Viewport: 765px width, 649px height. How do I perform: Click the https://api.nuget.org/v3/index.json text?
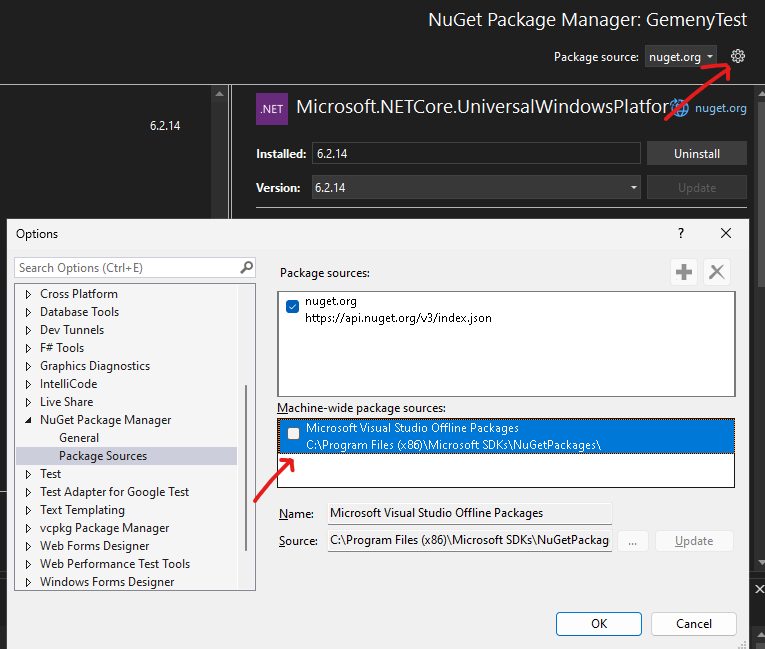click(398, 318)
